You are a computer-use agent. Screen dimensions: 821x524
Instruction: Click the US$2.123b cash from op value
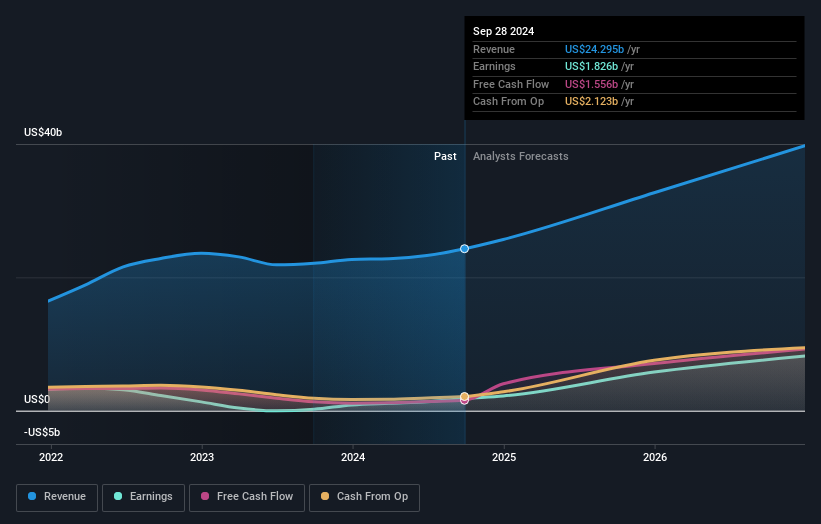pyautogui.click(x=591, y=102)
